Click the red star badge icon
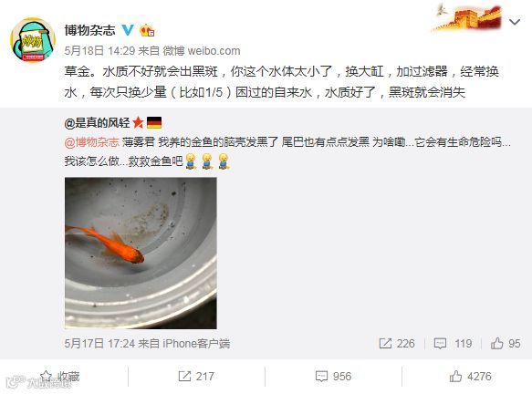The width and height of the screenshot is (532, 394). 138,122
